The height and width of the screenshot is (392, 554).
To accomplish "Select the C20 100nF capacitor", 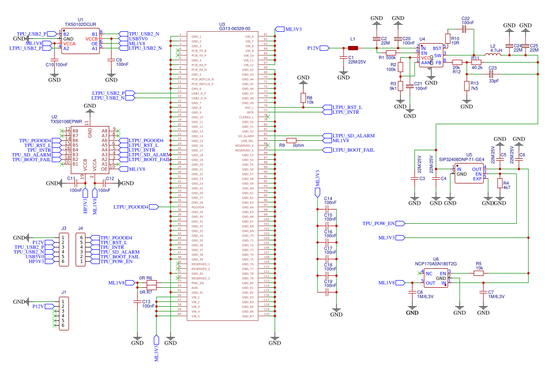I will click(x=398, y=38).
